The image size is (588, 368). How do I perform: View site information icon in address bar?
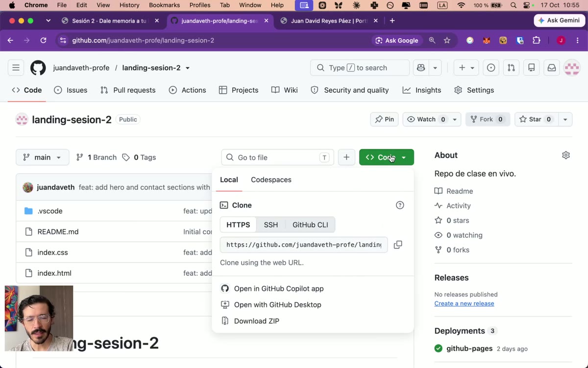(x=62, y=40)
